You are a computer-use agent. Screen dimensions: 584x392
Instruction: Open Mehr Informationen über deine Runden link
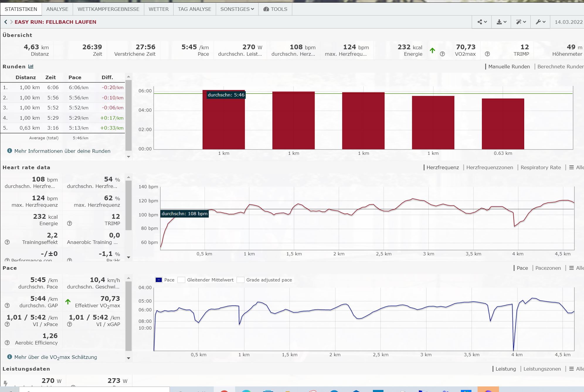coord(62,151)
